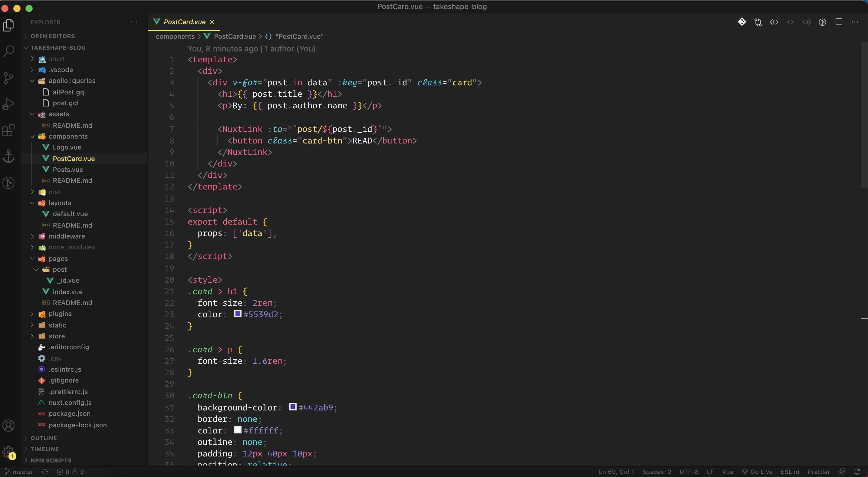Open Explorer views and more actions ellipsis

coord(134,22)
